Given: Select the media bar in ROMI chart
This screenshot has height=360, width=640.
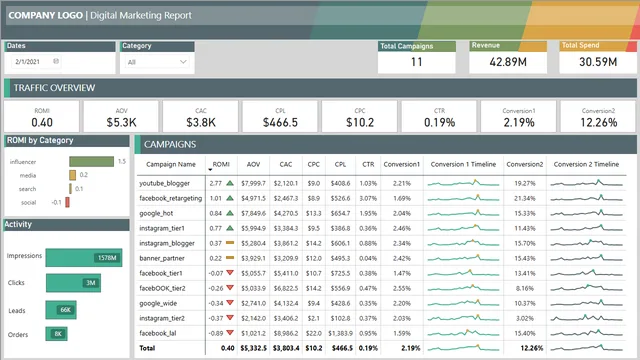Looking at the screenshot, I should [73, 175].
